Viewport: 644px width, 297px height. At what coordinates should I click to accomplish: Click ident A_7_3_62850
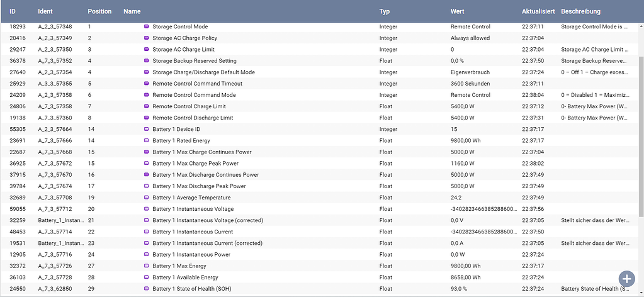point(55,289)
